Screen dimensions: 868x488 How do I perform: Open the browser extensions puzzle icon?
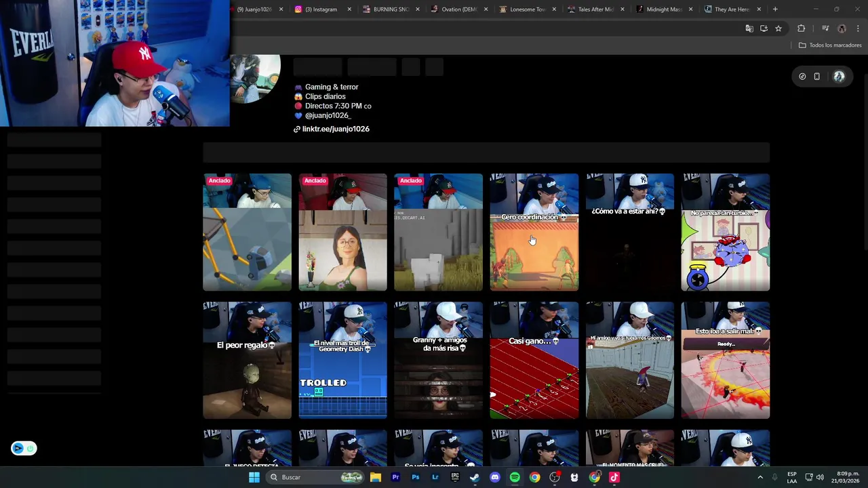pyautogui.click(x=802, y=28)
